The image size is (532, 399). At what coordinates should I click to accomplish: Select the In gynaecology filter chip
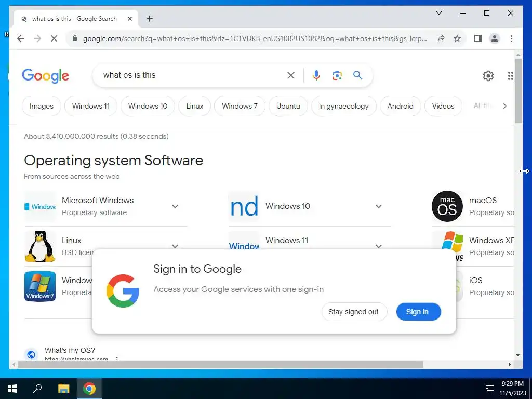[344, 106]
